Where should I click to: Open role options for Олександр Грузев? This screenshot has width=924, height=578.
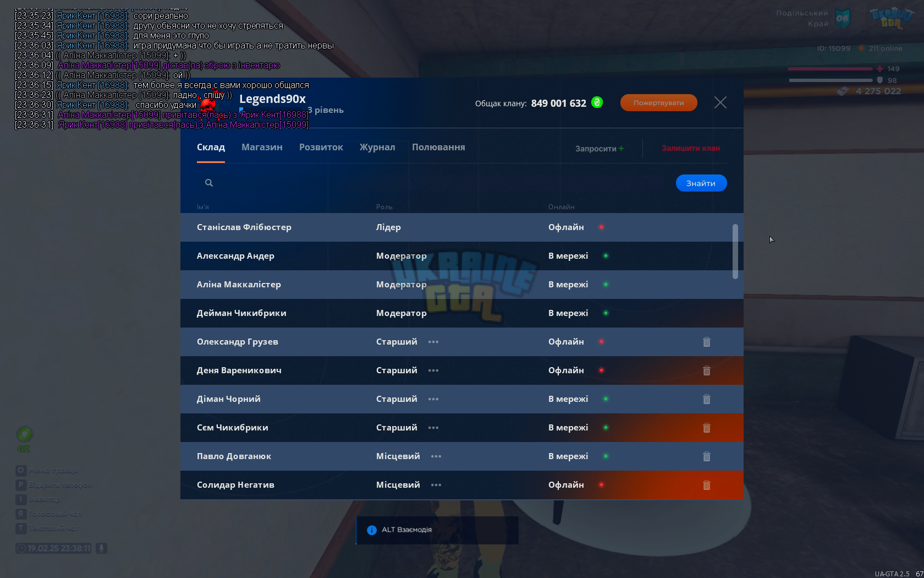point(433,342)
